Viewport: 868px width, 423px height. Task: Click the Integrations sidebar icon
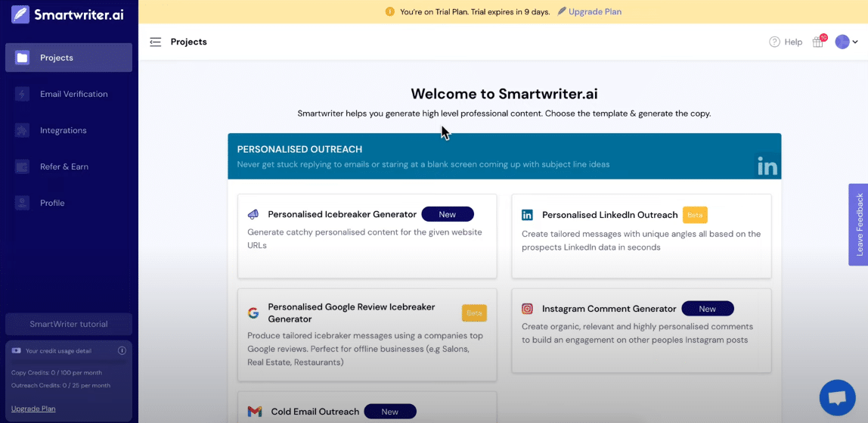coord(22,131)
